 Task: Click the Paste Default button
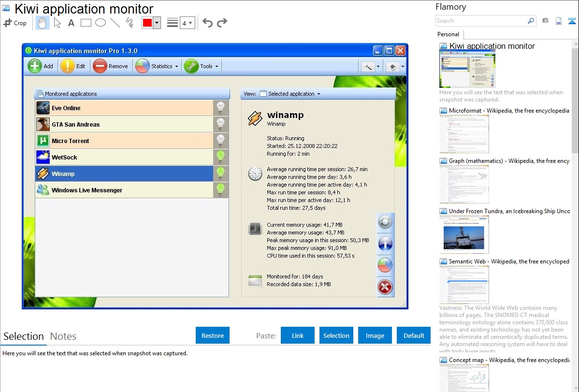(x=414, y=335)
